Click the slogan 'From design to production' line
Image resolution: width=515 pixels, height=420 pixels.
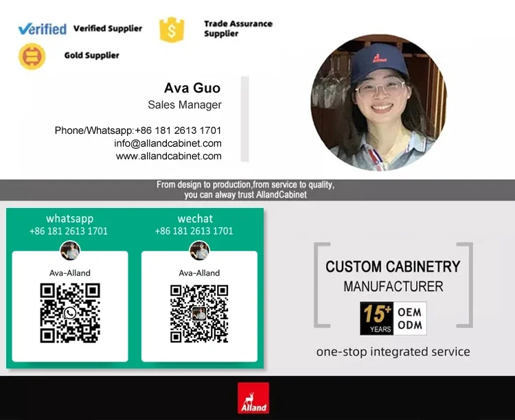tap(245, 185)
